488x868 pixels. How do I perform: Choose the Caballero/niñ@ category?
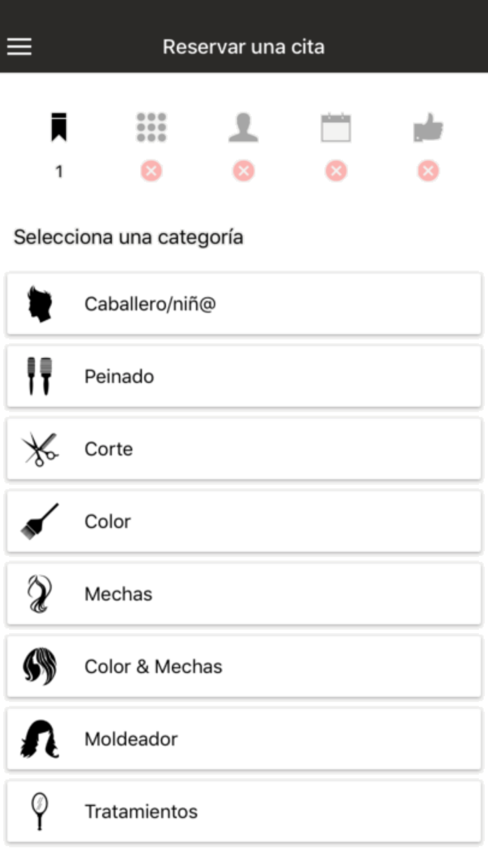click(244, 304)
